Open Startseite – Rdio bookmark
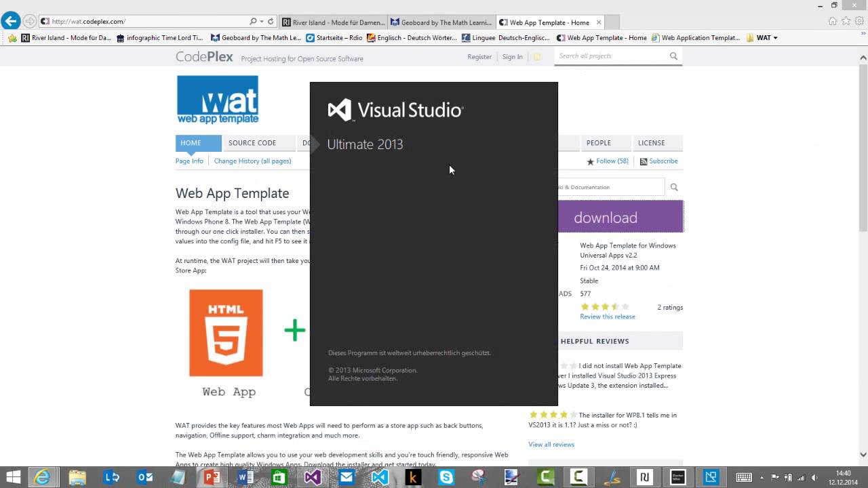This screenshot has width=868, height=488. pyautogui.click(x=334, y=38)
